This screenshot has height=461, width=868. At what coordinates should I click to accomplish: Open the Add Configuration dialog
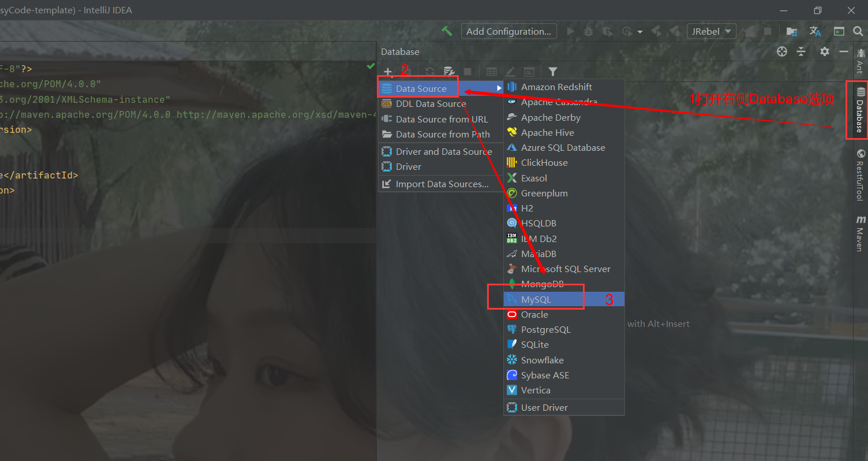(508, 31)
